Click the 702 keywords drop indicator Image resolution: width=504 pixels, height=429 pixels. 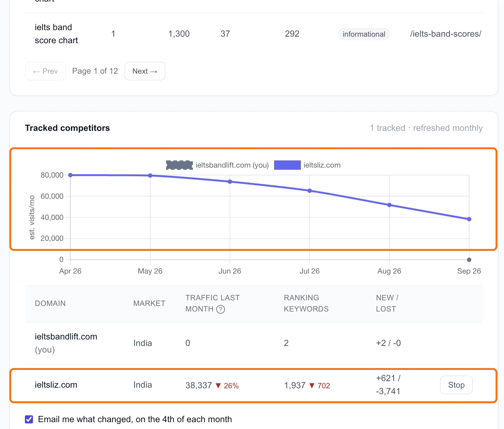(320, 386)
